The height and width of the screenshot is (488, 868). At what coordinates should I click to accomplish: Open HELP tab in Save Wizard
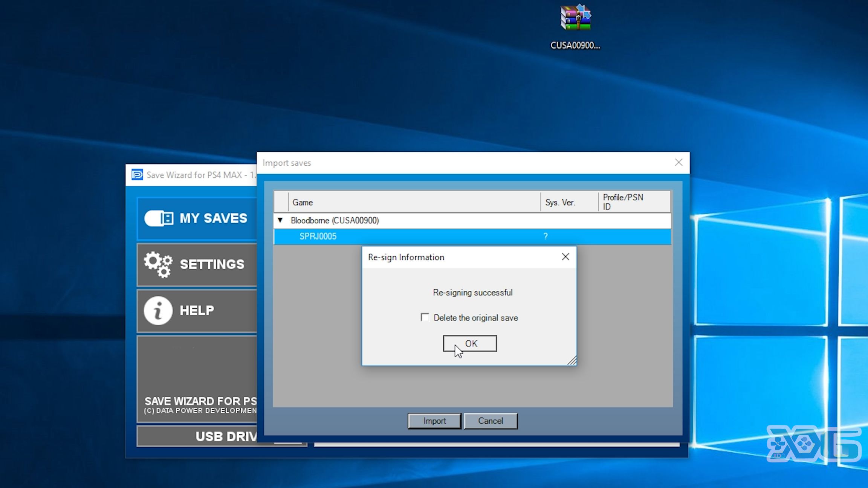pos(197,311)
